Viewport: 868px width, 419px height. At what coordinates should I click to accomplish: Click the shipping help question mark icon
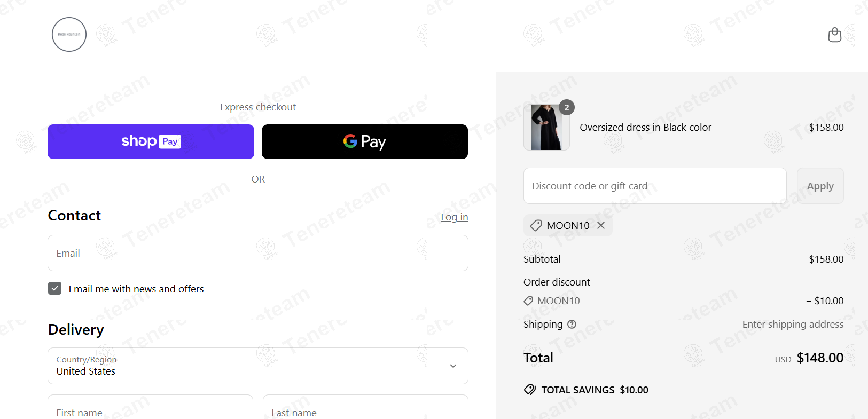tap(572, 324)
